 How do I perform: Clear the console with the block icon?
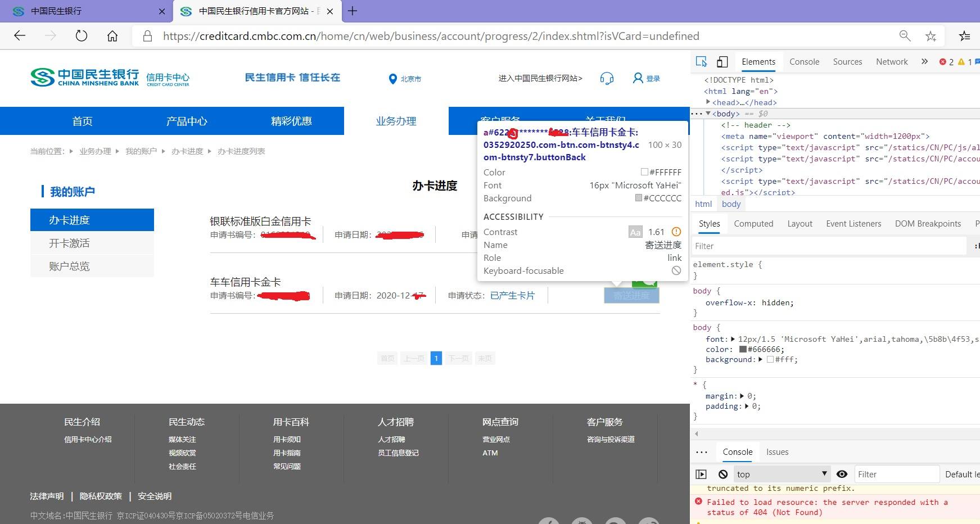pyautogui.click(x=723, y=475)
